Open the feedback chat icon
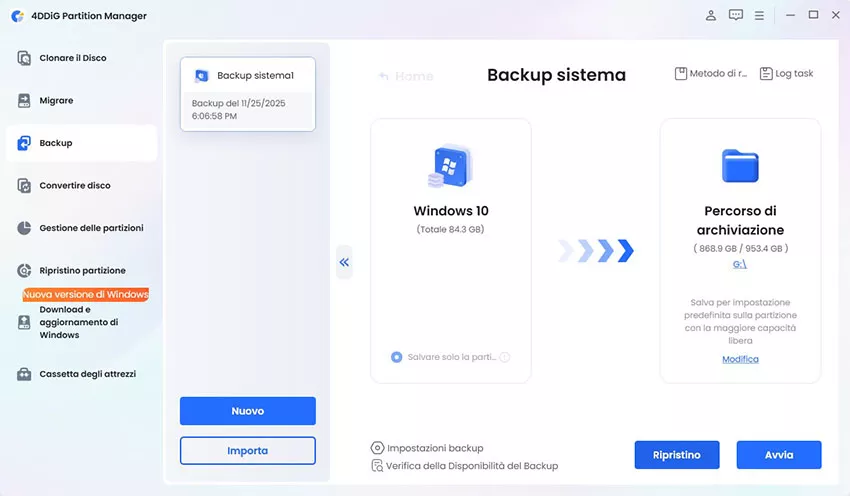This screenshot has width=850, height=496. [736, 15]
